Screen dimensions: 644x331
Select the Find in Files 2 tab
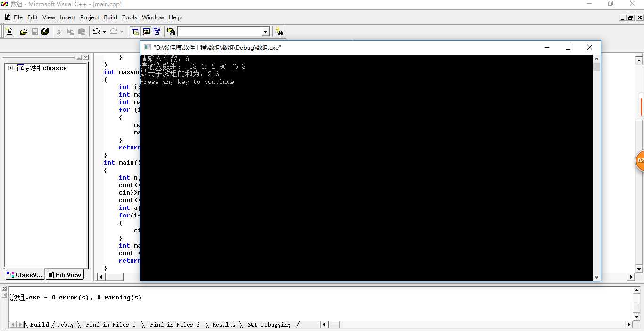pyautogui.click(x=174, y=324)
